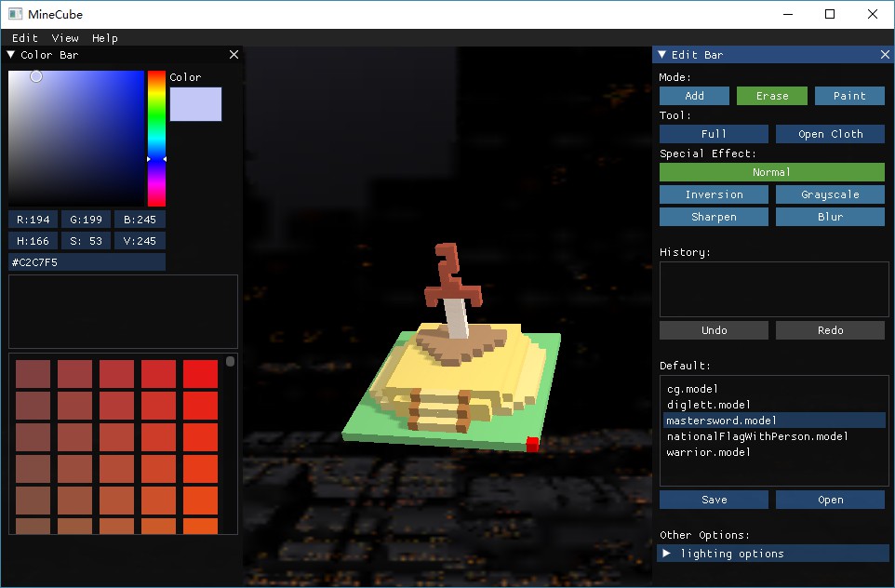Close the MineCube window
Viewport: 895px width, 588px height.
tap(872, 14)
